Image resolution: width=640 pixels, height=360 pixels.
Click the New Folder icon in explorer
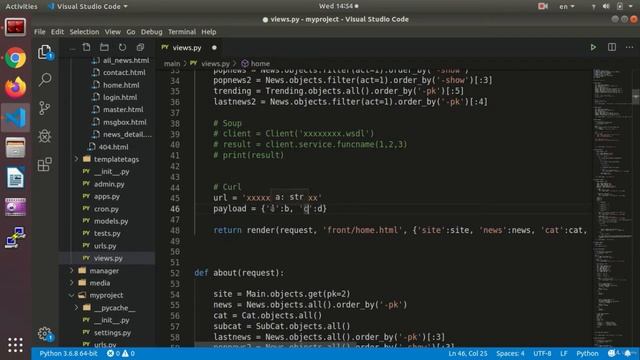tap(104, 47)
